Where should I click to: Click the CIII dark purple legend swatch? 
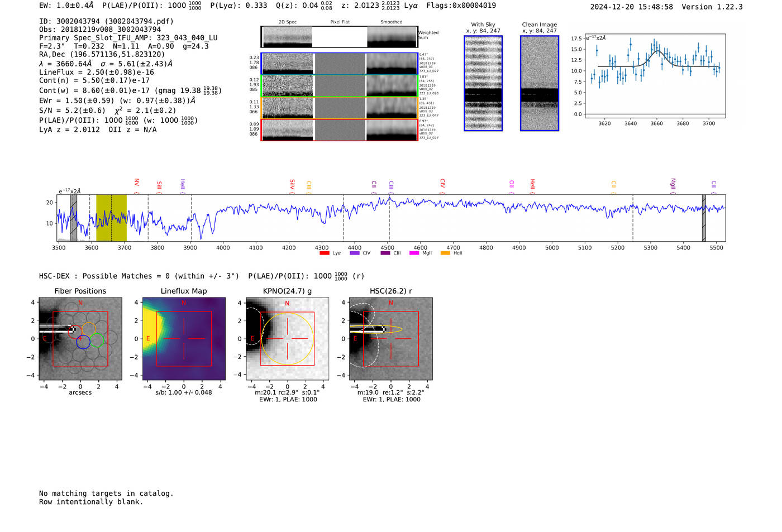[385, 253]
